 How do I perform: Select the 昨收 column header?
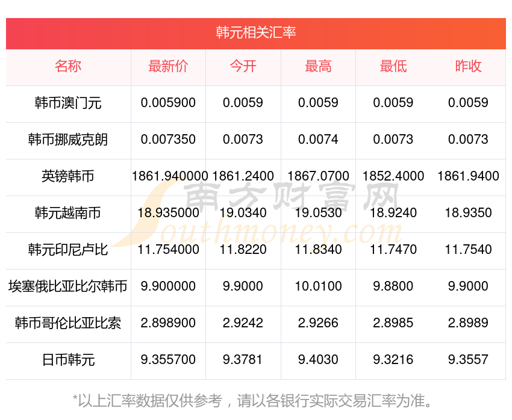468,66
